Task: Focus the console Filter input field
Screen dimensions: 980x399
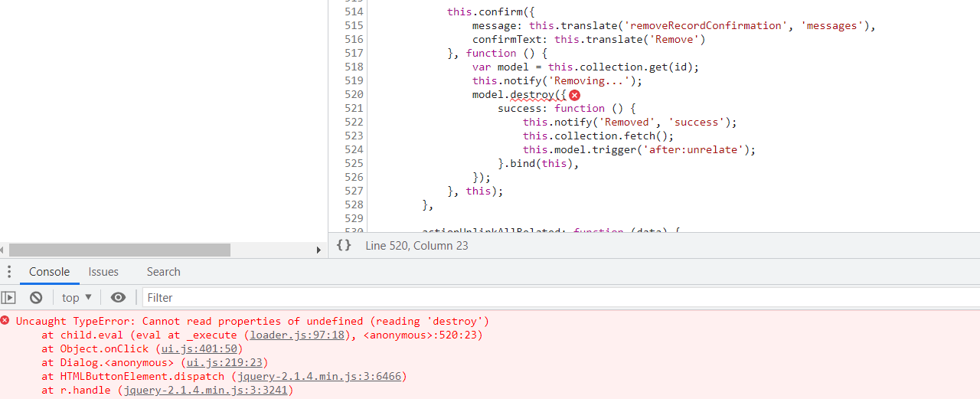Action: [536, 297]
